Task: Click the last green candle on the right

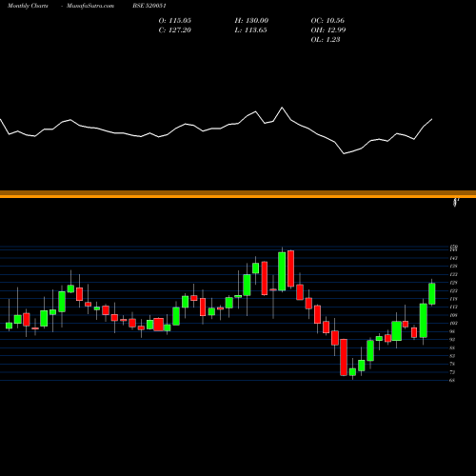Action: coord(432,294)
